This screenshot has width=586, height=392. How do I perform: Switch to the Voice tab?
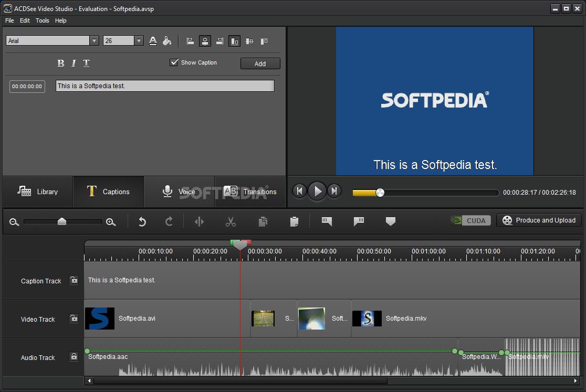point(179,192)
